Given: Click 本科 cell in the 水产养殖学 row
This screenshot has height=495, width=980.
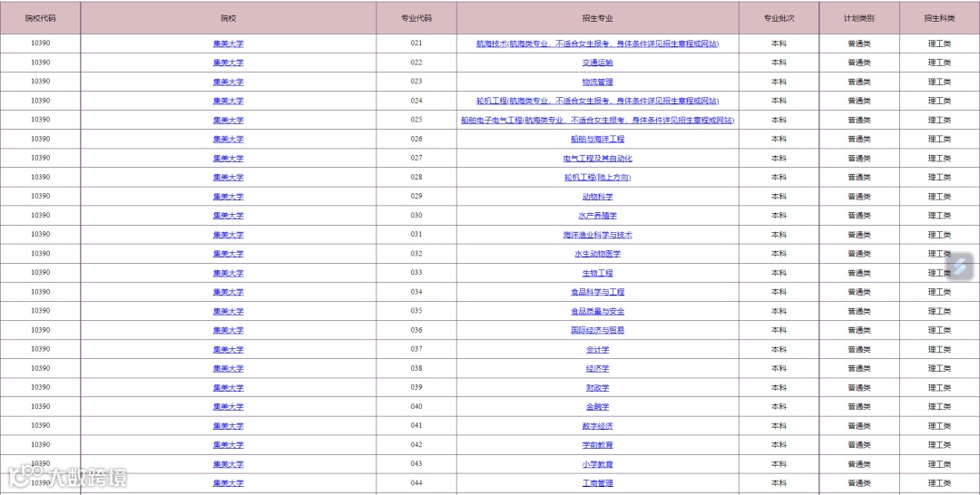Looking at the screenshot, I should [779, 216].
